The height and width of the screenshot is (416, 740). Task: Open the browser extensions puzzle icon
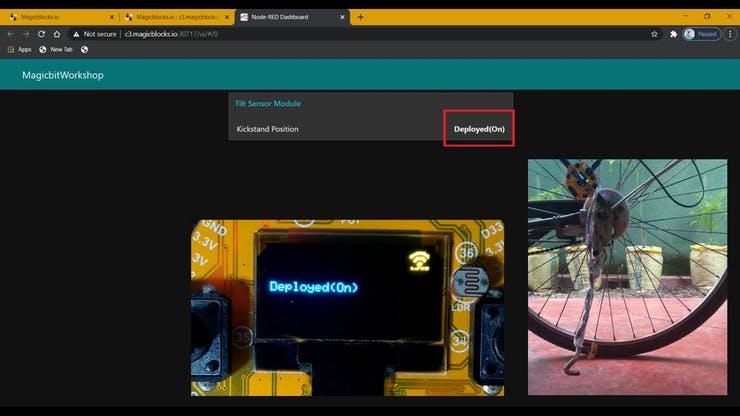tap(673, 34)
